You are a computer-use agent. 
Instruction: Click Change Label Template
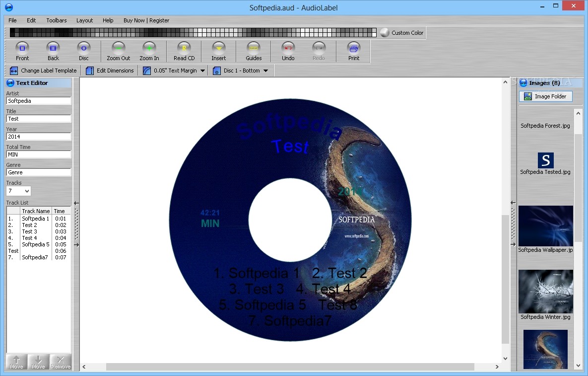[x=43, y=71]
